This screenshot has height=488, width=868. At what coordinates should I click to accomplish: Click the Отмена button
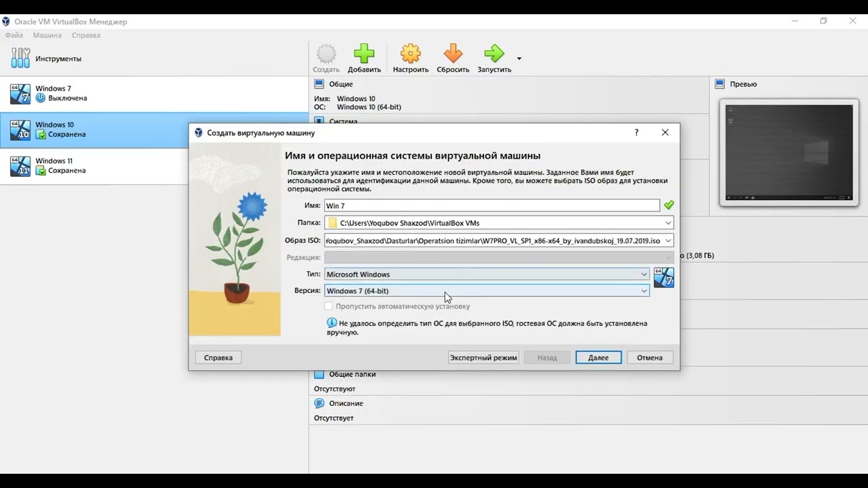tap(650, 357)
